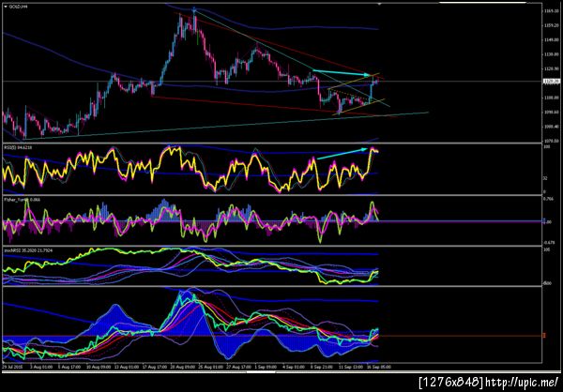This screenshot has height=392, width=563.
Task: Select the cyan arrow object on the price chart
Action: [x=342, y=72]
